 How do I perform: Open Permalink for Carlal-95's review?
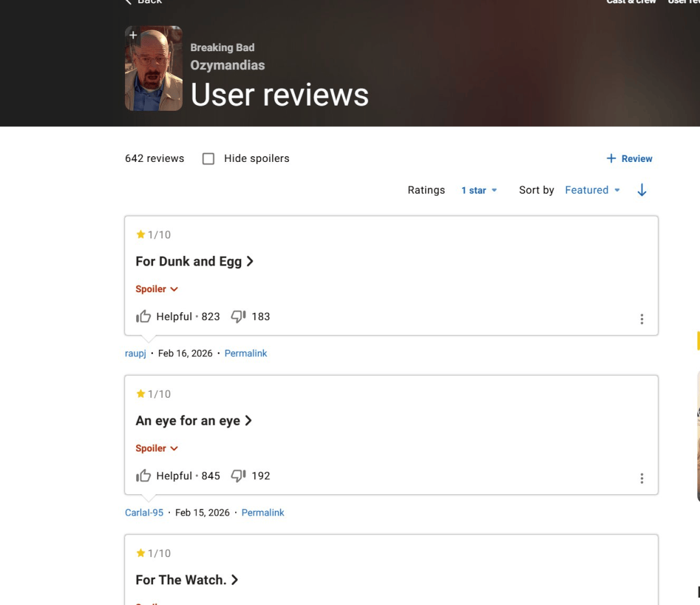point(262,513)
